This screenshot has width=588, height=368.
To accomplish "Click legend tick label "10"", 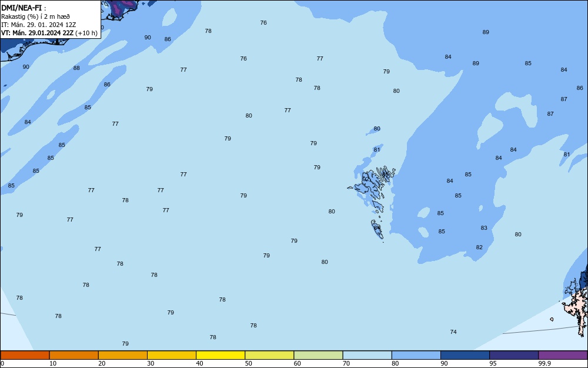I will (53, 363).
